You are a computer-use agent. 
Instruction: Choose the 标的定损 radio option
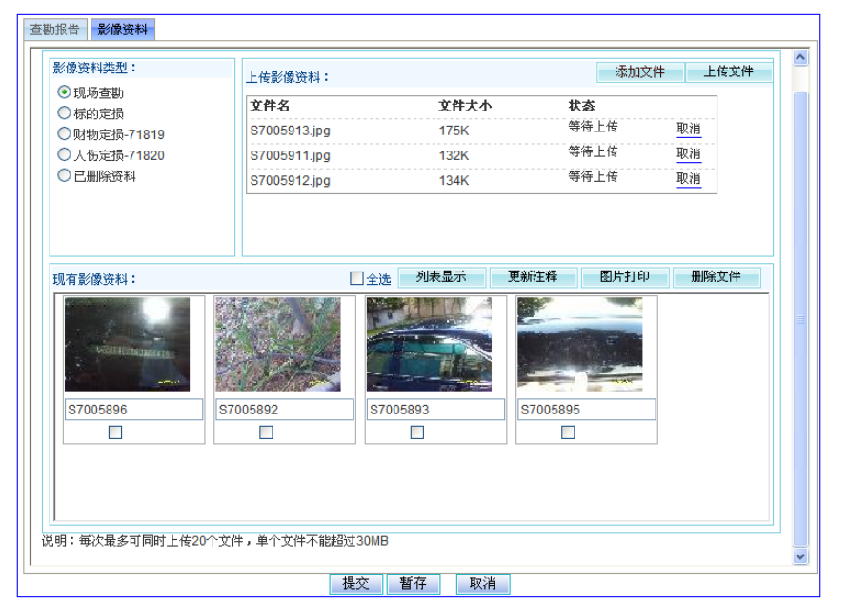(x=64, y=113)
